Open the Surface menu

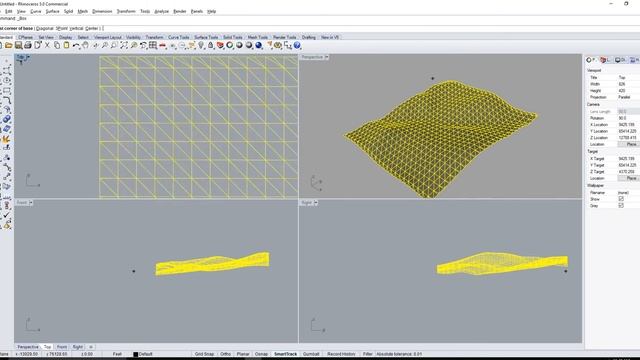pos(52,11)
